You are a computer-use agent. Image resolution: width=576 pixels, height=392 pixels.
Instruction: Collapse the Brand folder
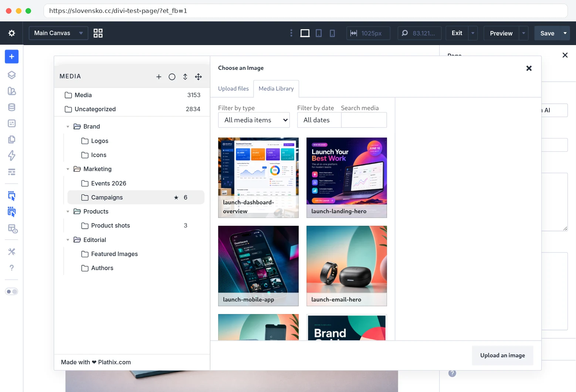click(x=68, y=127)
